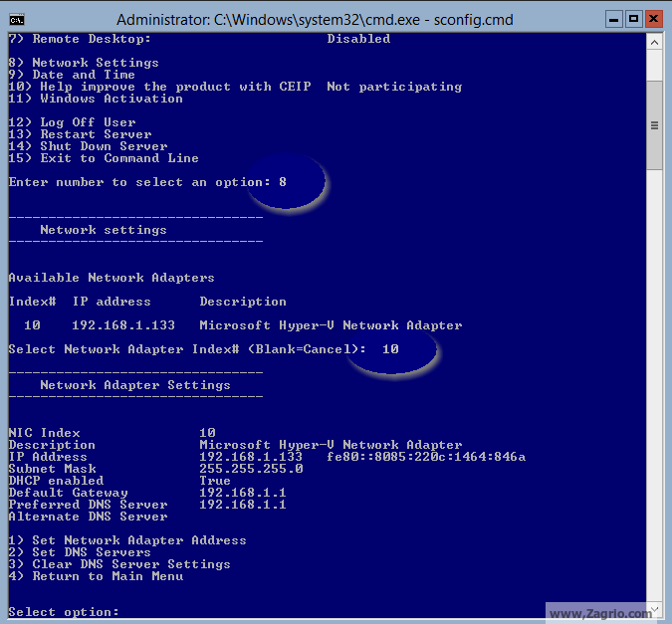Click 'Select Network Adapter Index#' prompt text

[x=187, y=349]
